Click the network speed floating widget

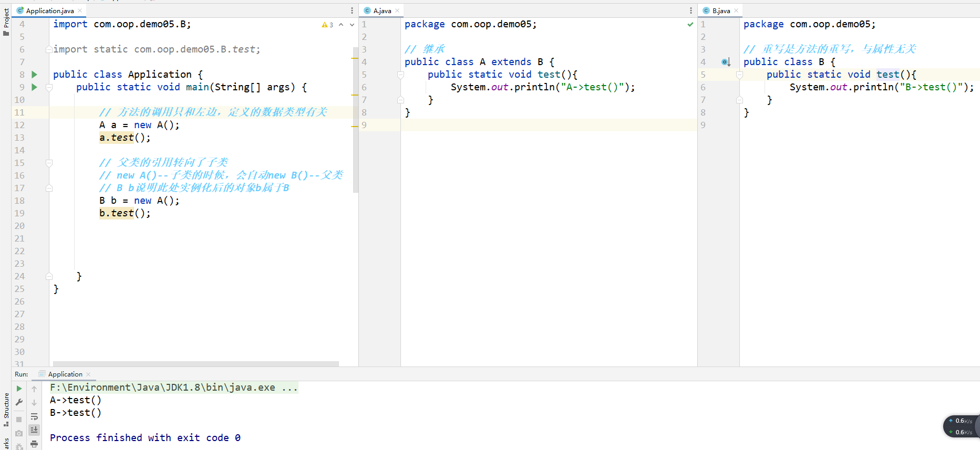pyautogui.click(x=962, y=426)
